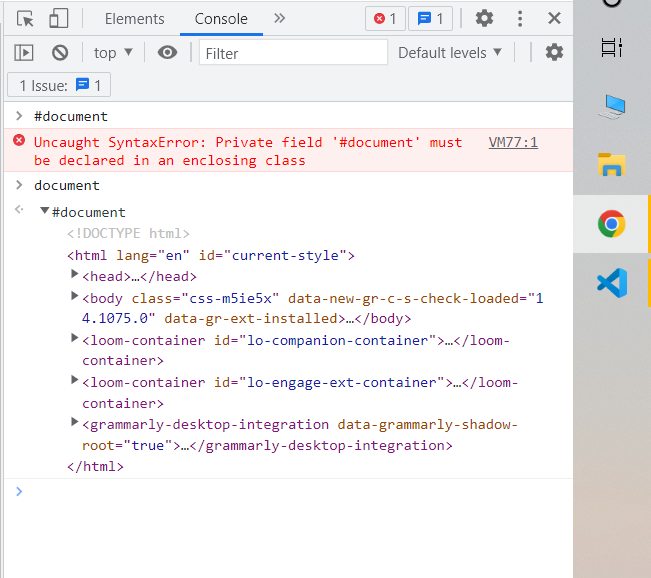651x578 pixels.
Task: Open Visual Studio Code from the taskbar
Action: click(612, 283)
